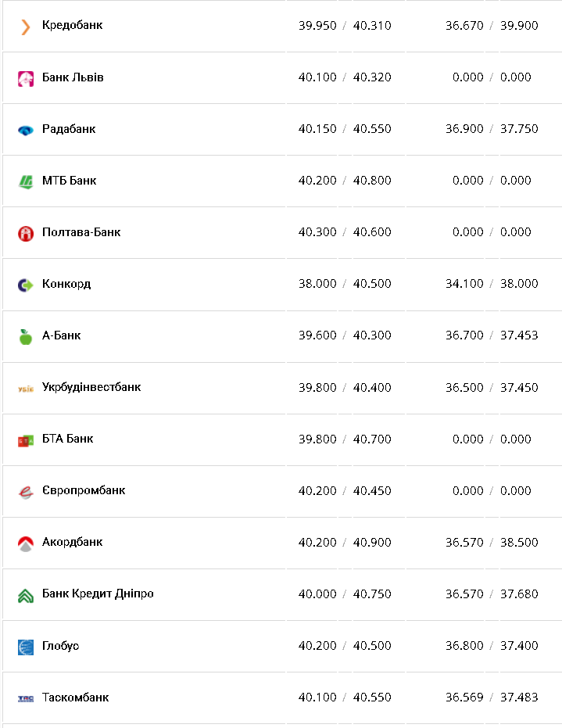Click the Банк Кредит Дніпро green logo
562x728 pixels.
(x=26, y=595)
